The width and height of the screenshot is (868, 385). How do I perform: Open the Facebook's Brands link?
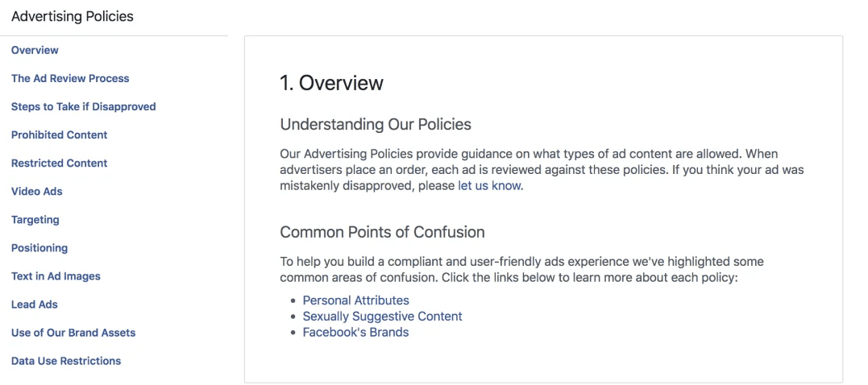click(x=356, y=333)
